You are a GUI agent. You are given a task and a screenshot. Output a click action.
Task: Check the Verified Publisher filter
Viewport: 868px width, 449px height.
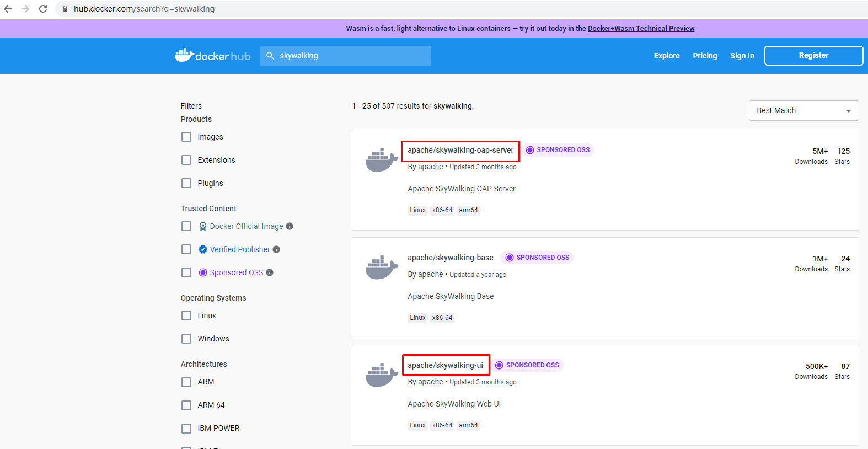click(x=186, y=249)
